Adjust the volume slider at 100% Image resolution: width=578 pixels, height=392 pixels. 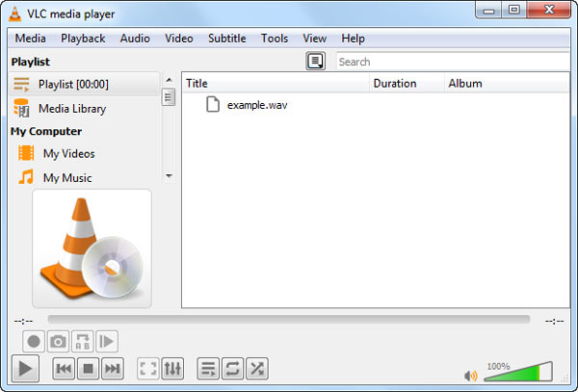[518, 372]
